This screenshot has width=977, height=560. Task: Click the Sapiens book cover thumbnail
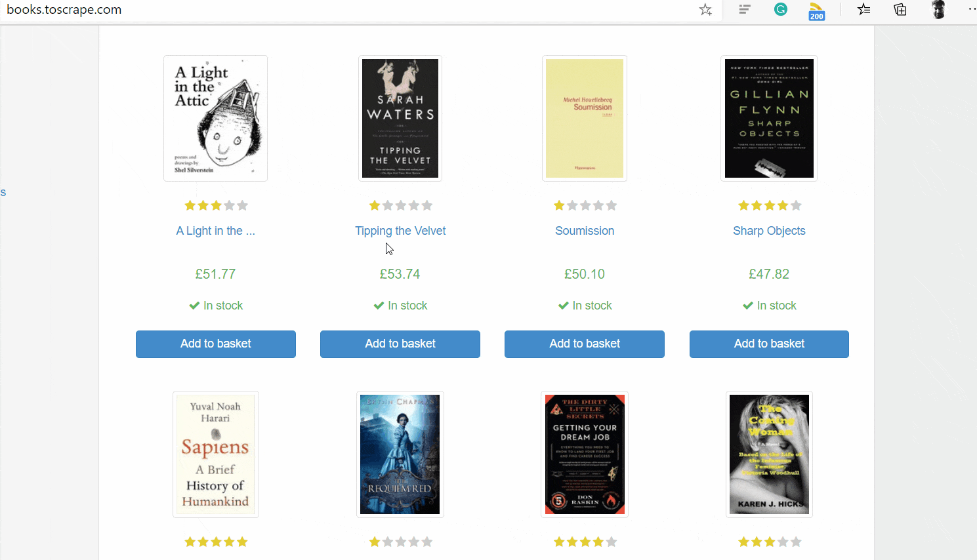216,454
